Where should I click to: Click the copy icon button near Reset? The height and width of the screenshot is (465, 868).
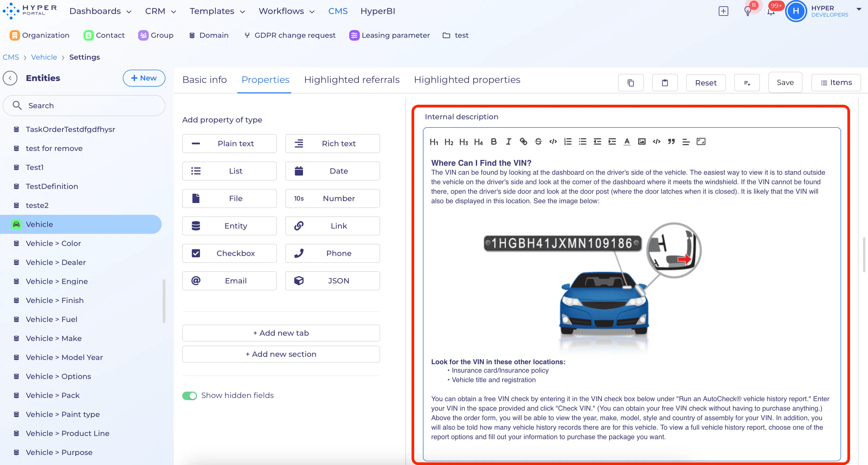pyautogui.click(x=631, y=83)
